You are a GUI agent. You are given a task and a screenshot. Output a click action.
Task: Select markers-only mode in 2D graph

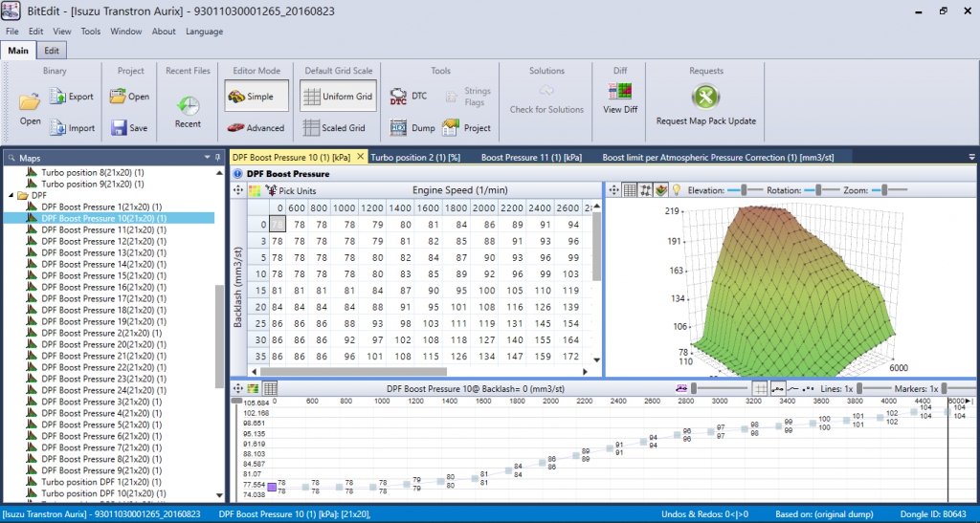coord(808,388)
